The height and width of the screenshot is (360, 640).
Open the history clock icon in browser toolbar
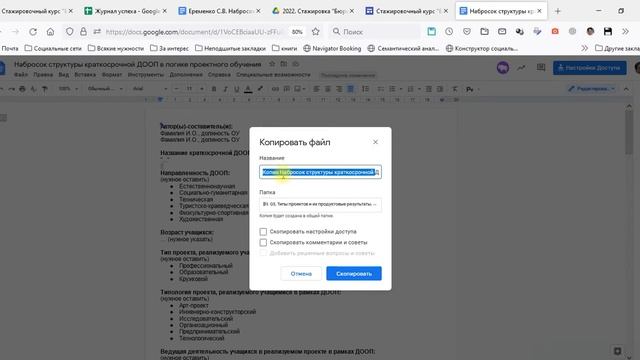[x=449, y=31]
